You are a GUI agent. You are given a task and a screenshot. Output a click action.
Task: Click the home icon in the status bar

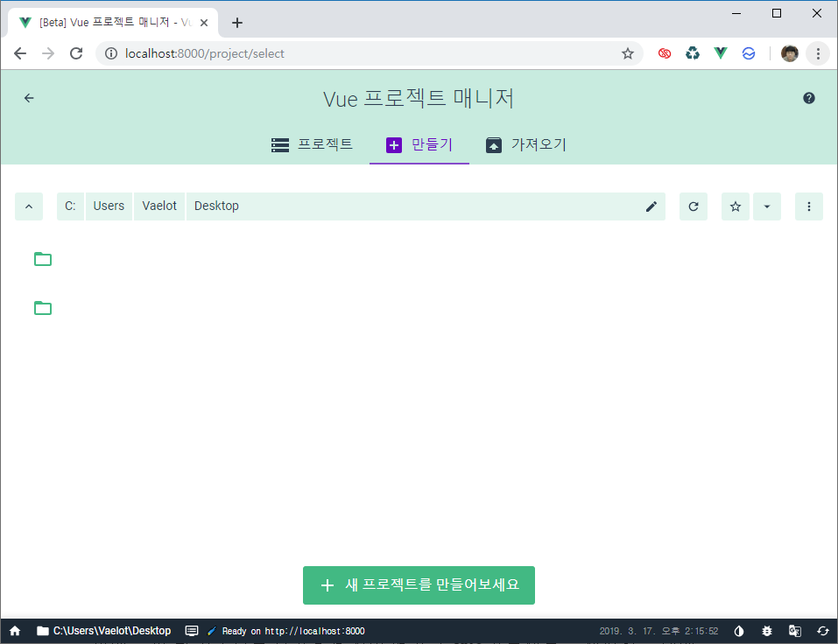(14, 630)
